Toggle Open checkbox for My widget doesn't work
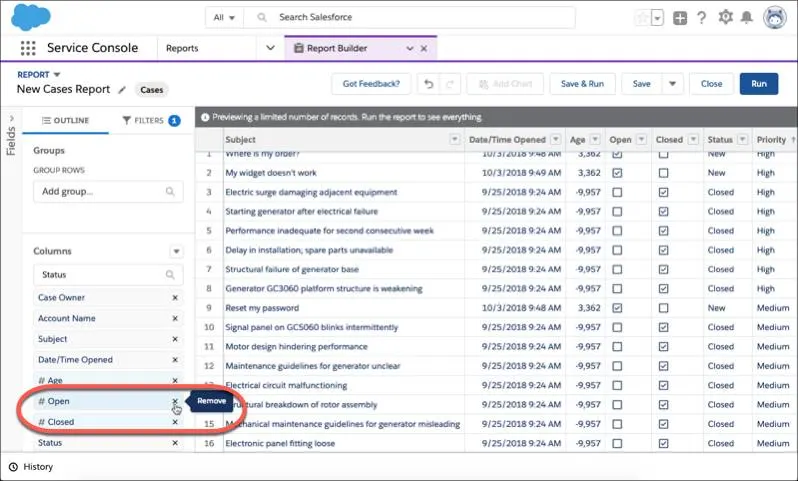Viewport: 798px width, 481px height. coord(617,173)
